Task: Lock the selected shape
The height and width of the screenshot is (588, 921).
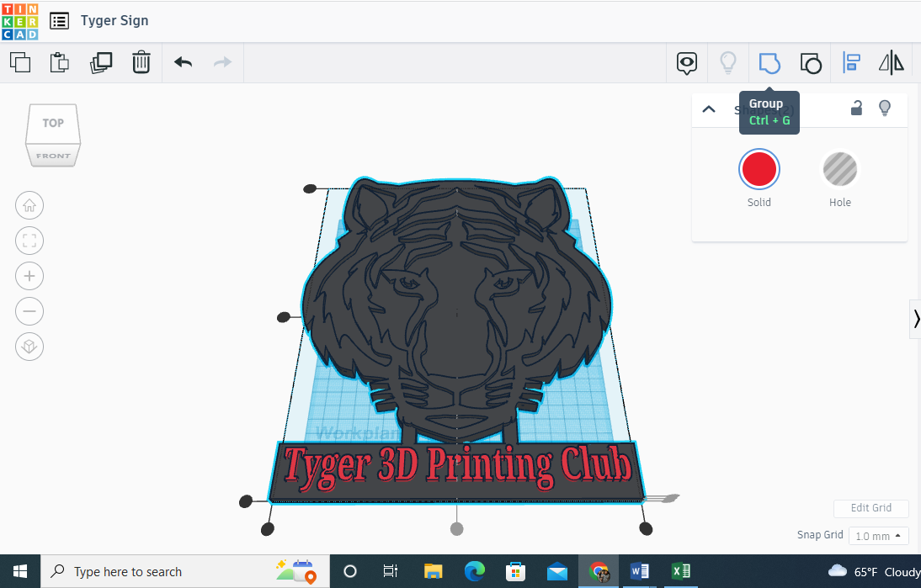Action: click(856, 108)
